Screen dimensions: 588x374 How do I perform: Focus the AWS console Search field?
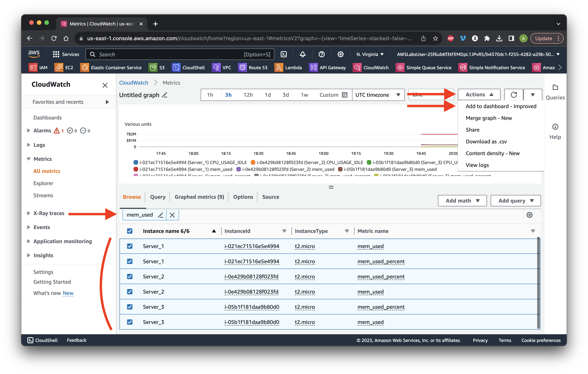tap(180, 54)
